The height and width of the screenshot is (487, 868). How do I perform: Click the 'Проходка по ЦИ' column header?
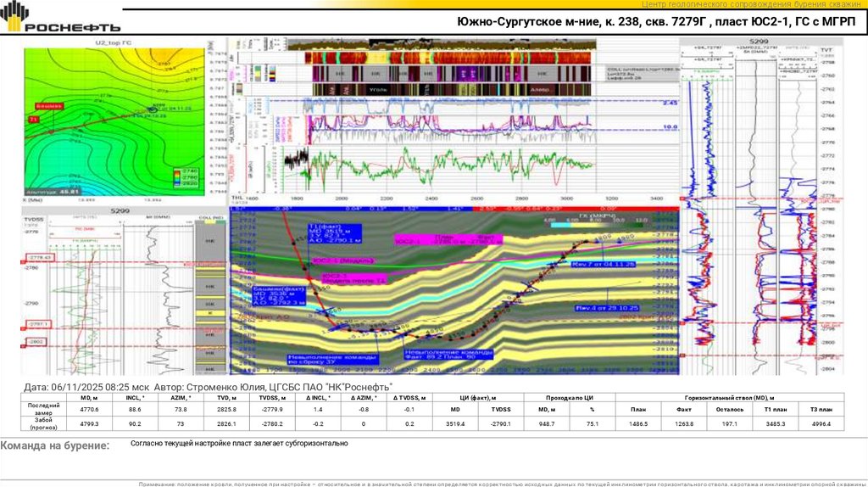coord(570,398)
